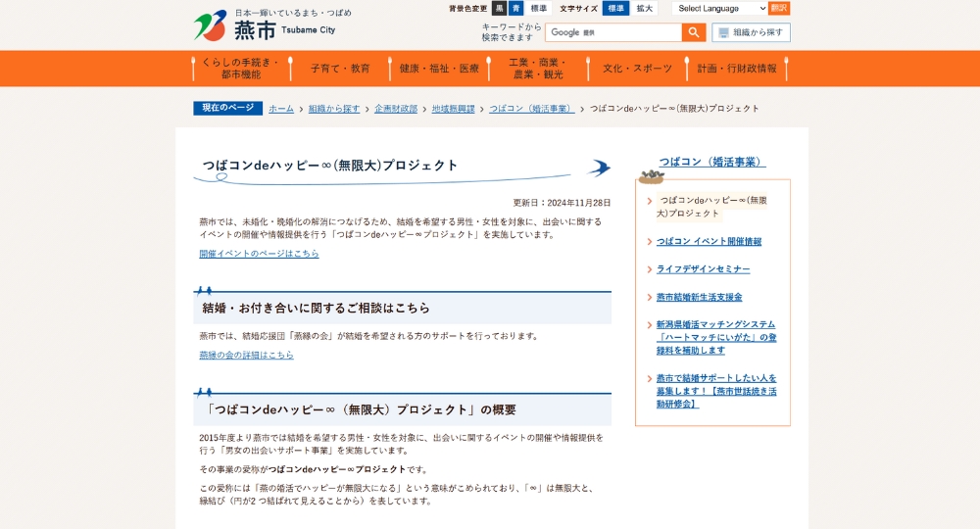
Task: Click the 組織から探す button
Action: [x=751, y=32]
